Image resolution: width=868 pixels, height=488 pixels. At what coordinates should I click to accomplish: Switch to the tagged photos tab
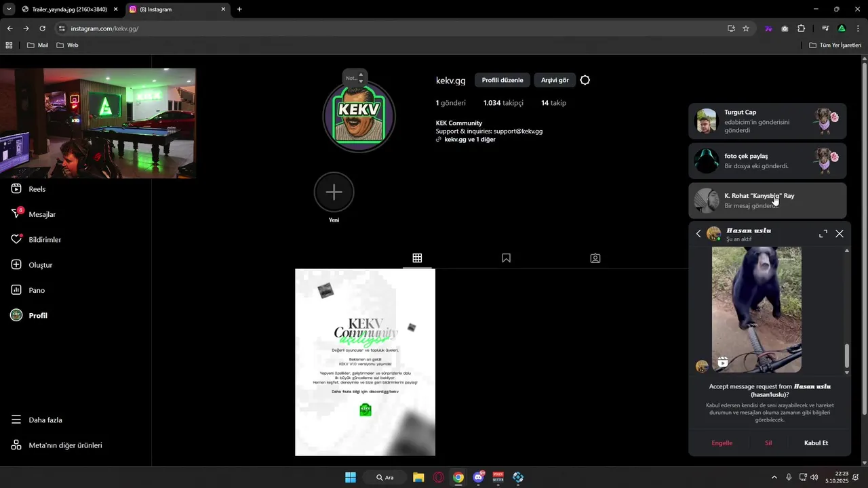(595, 258)
